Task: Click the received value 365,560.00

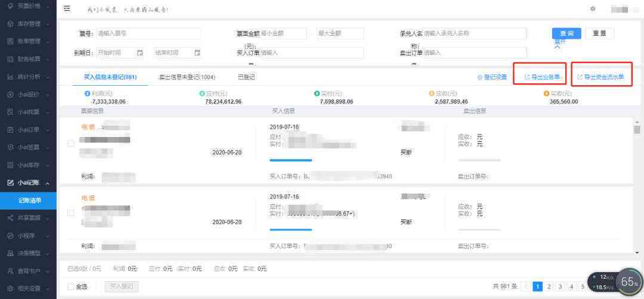Action: click(564, 102)
